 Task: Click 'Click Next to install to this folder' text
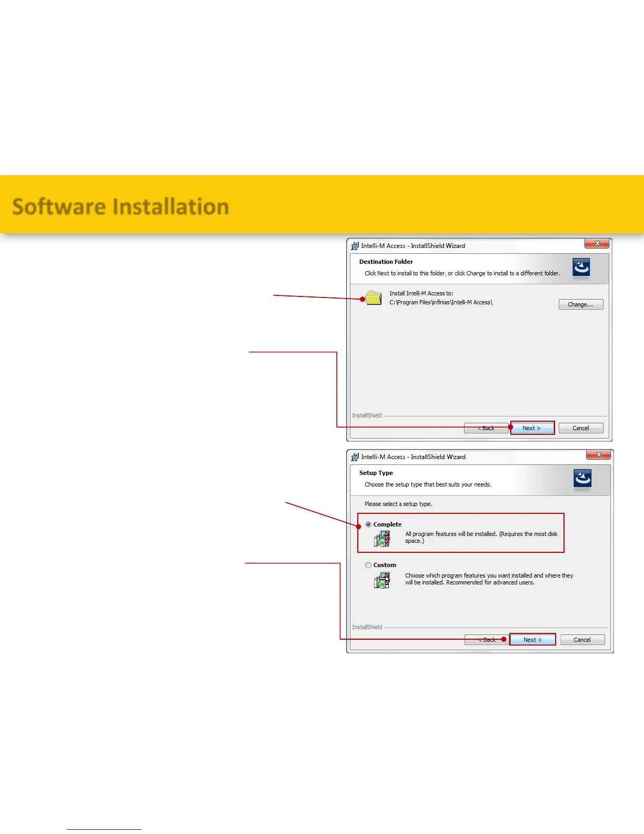[x=462, y=273]
